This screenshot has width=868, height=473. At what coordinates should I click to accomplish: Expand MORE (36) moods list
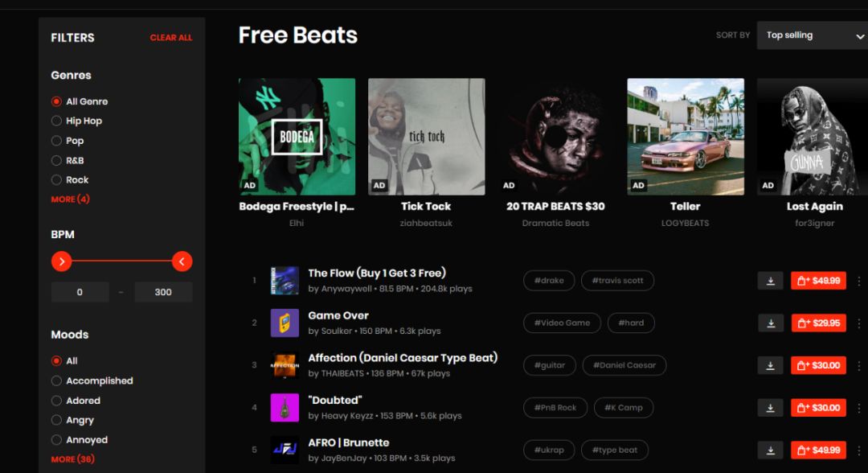point(72,459)
